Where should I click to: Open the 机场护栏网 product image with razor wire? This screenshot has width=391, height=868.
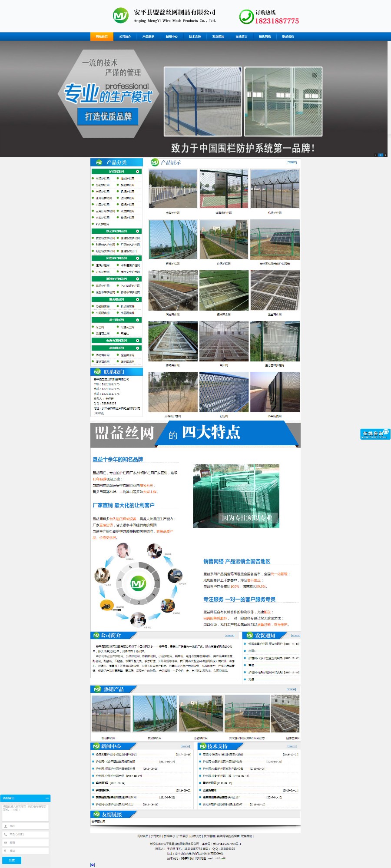tap(275, 189)
